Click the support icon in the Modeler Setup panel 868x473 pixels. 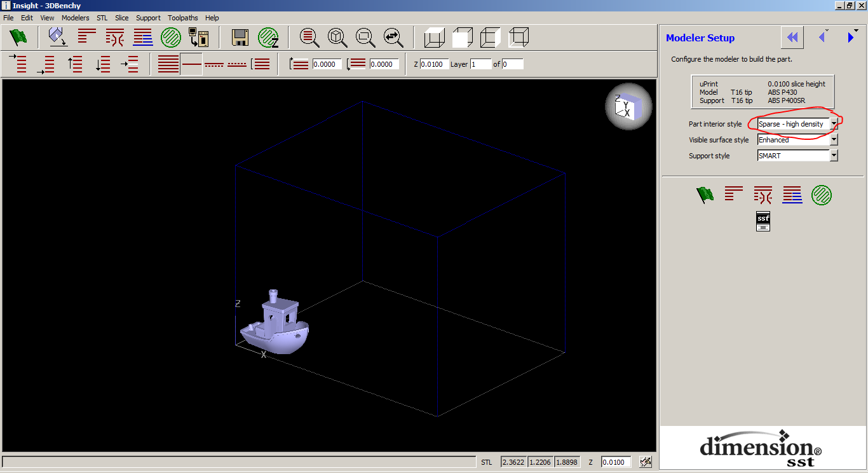pos(763,195)
